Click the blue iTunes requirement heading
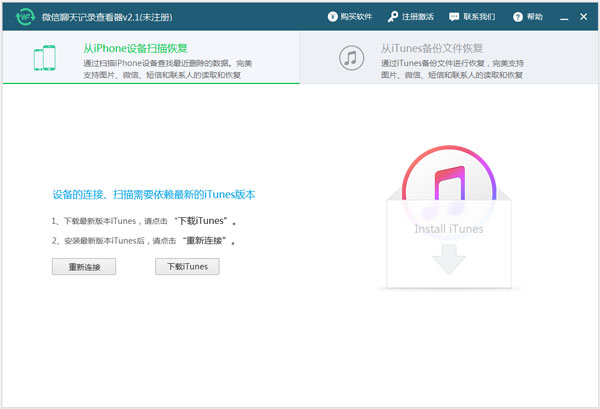Screen dimensions: 600x409 coord(154,194)
